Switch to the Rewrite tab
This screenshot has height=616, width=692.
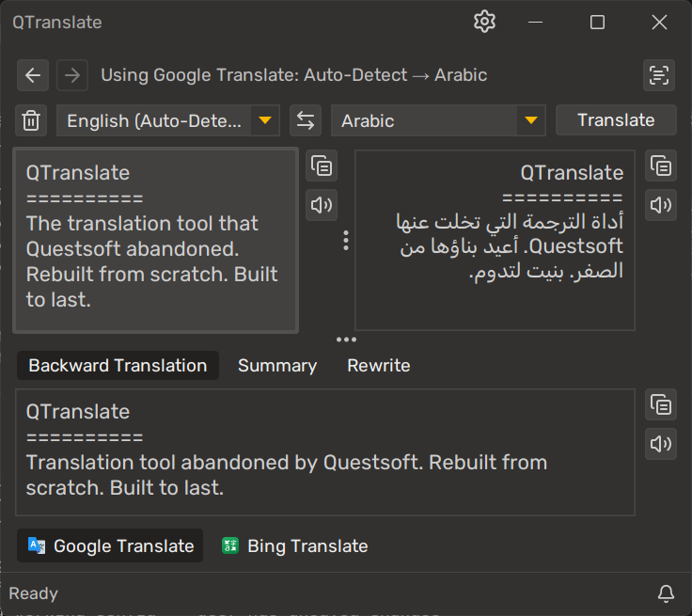[x=379, y=366]
